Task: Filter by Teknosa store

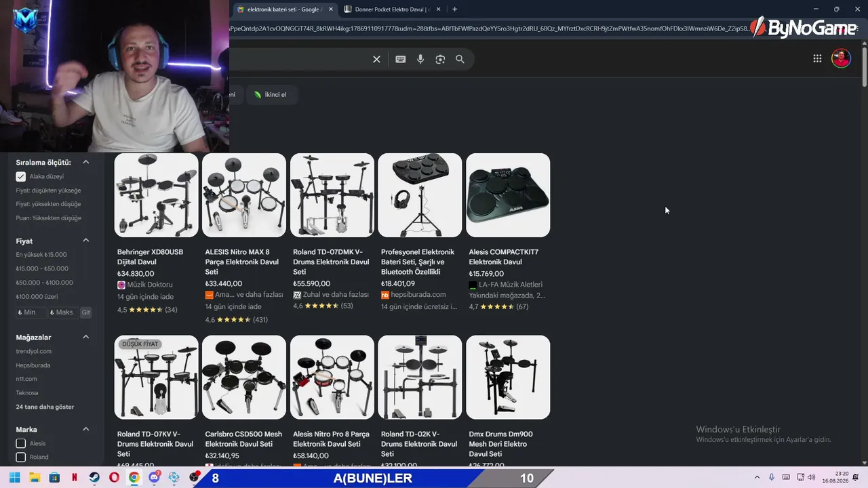Action: [27, 393]
